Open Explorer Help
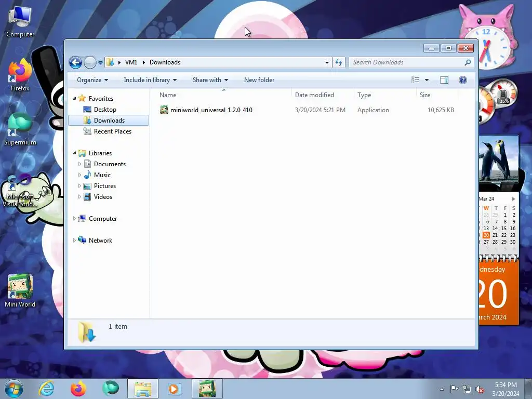532x399 pixels. tap(463, 80)
